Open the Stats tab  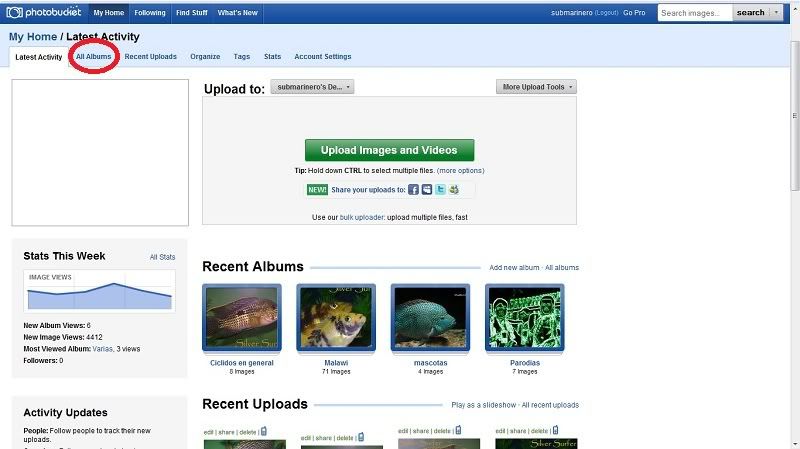[272, 57]
